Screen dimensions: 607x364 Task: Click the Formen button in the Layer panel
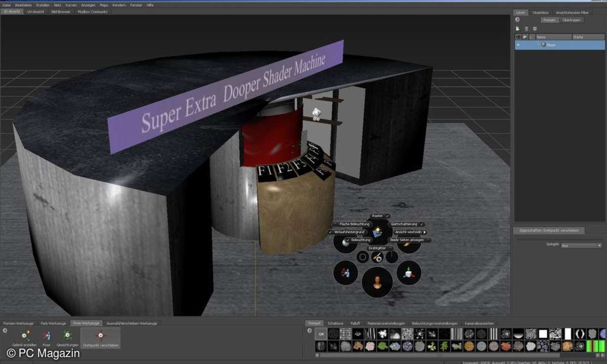click(x=549, y=20)
